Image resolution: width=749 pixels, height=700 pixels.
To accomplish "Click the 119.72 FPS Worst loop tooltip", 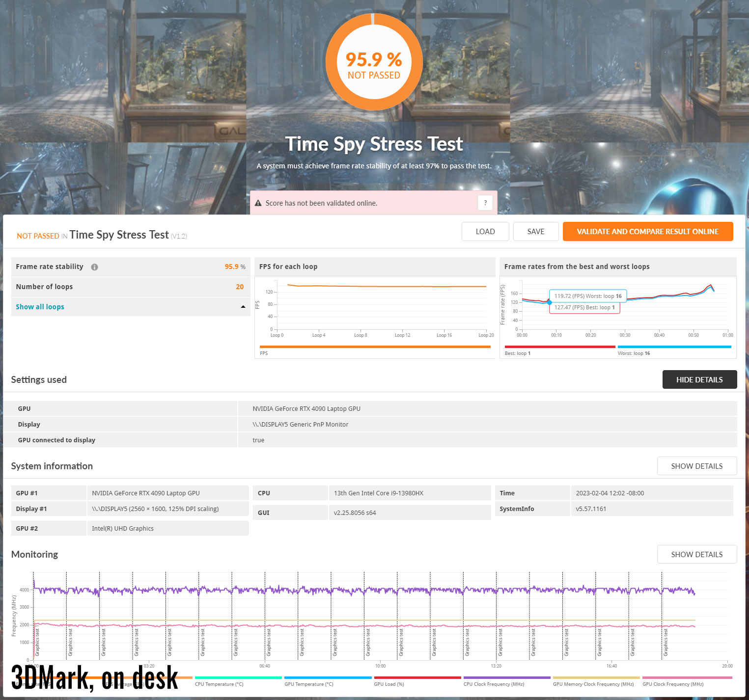I will point(588,296).
